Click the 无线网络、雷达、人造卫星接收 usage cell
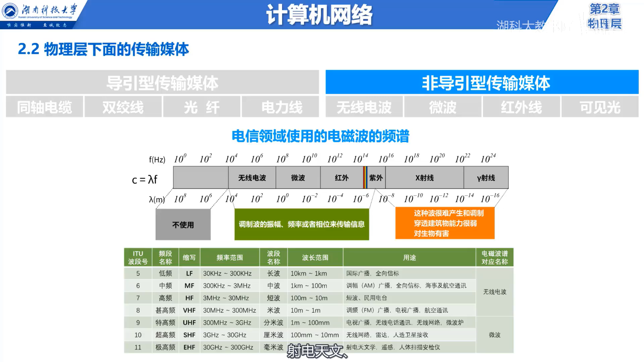 410,335
